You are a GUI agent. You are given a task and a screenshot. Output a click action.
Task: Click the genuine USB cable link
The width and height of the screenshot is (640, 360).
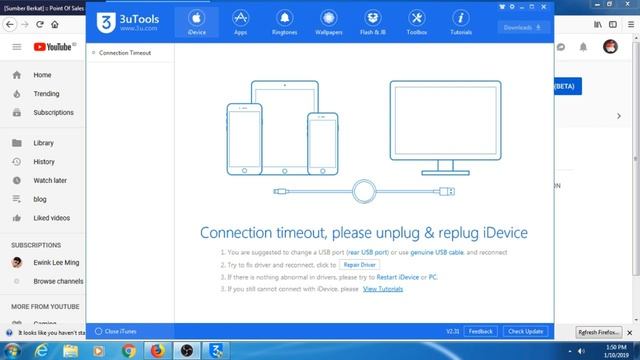tap(437, 252)
